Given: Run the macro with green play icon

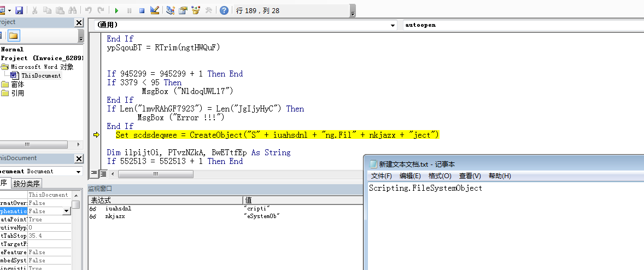Looking at the screenshot, I should point(117,11).
